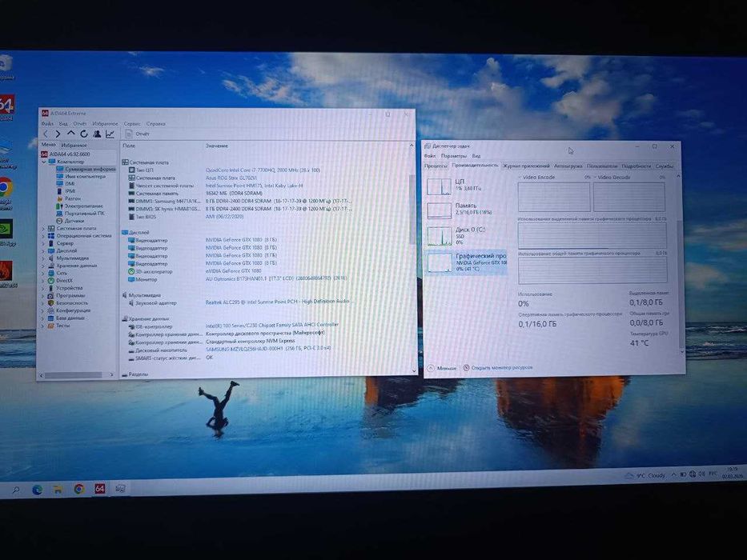Click the Тесты tree icon
The width and height of the screenshot is (747, 560).
point(51,326)
